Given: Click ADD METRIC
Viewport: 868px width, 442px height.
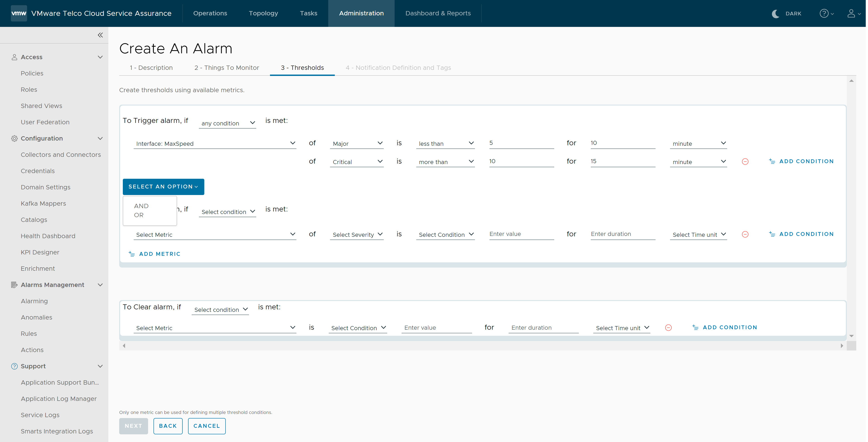Looking at the screenshot, I should [x=154, y=254].
